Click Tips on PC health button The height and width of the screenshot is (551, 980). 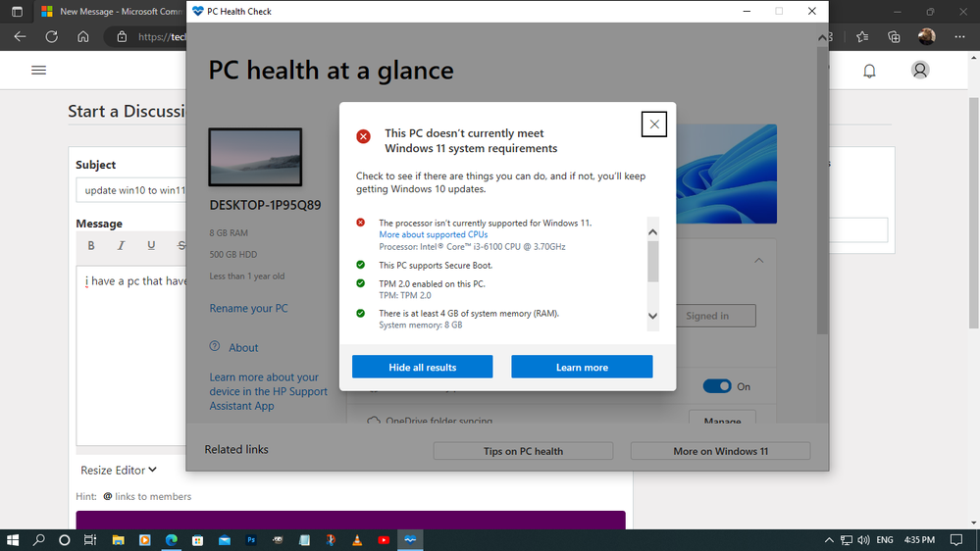pyautogui.click(x=523, y=451)
